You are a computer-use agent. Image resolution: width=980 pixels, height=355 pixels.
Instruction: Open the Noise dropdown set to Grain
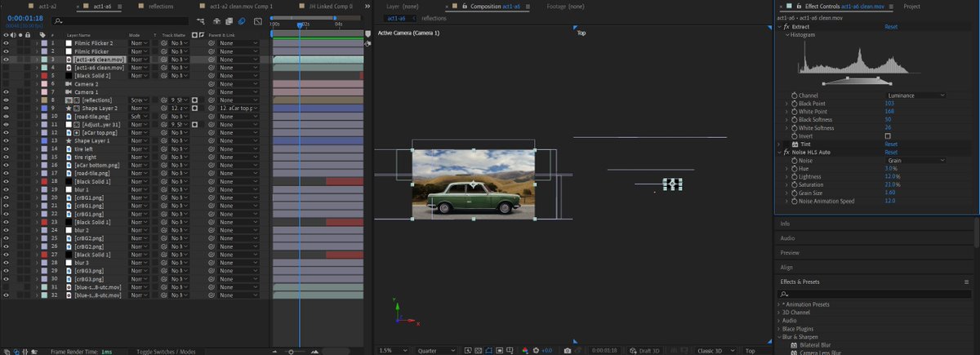point(915,160)
